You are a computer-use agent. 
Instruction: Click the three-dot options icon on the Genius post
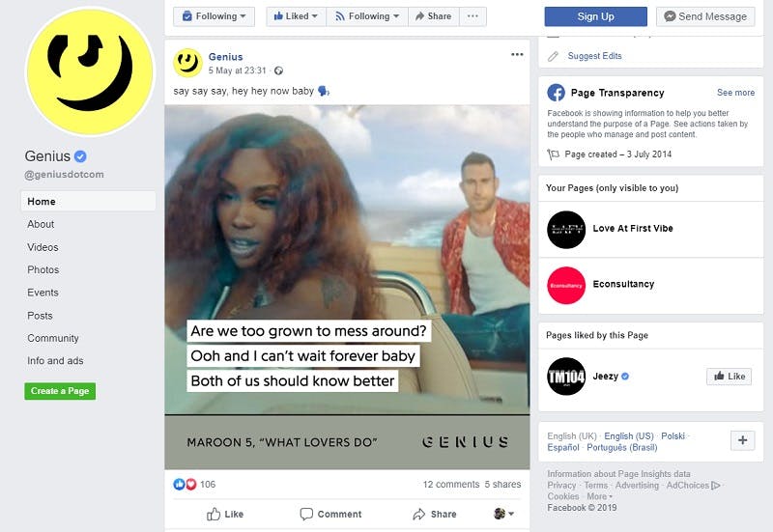click(517, 55)
